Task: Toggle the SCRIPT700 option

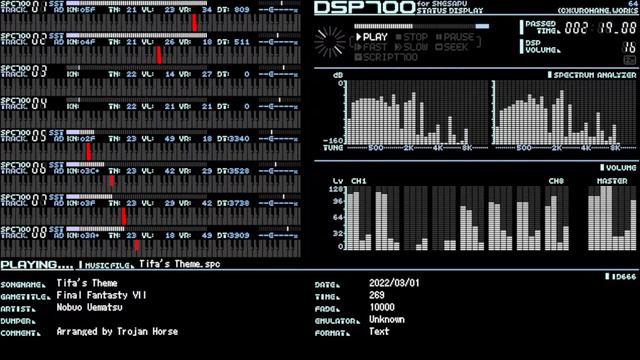Action: click(386, 57)
